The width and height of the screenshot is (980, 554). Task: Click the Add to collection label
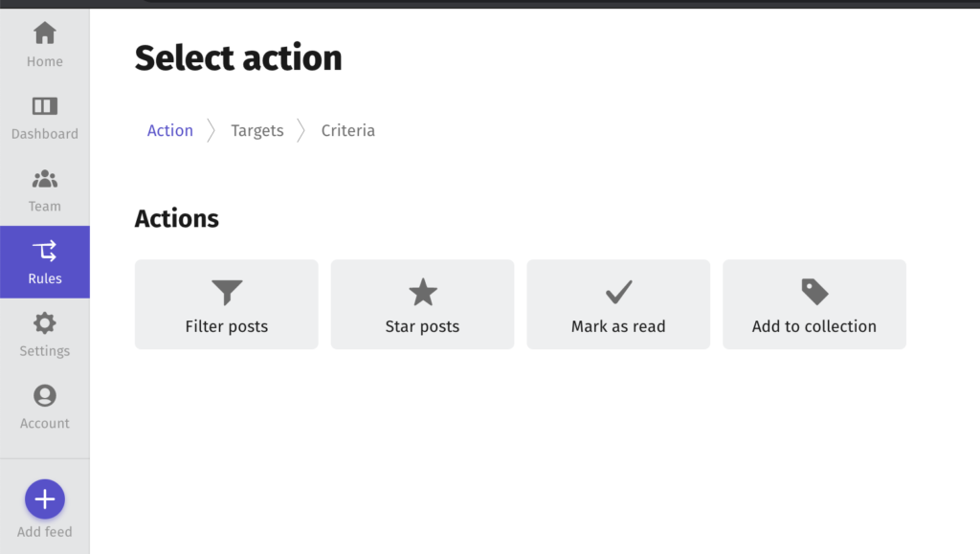point(814,326)
